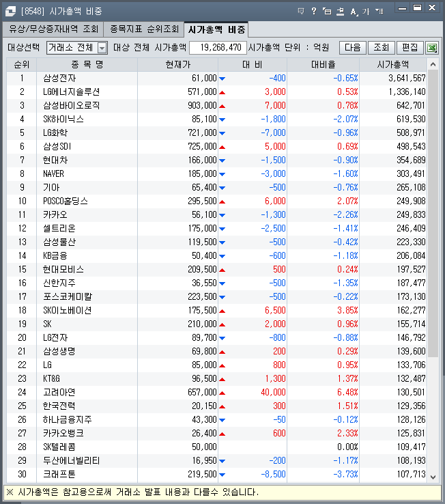Click the 다음 button
This screenshot has width=445, height=504.
tap(352, 48)
